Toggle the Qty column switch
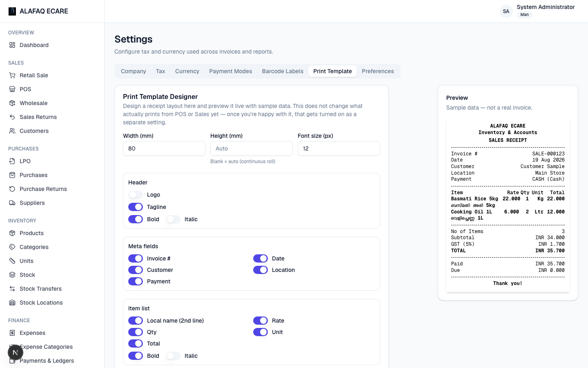This screenshot has height=368, width=588. coord(136,332)
